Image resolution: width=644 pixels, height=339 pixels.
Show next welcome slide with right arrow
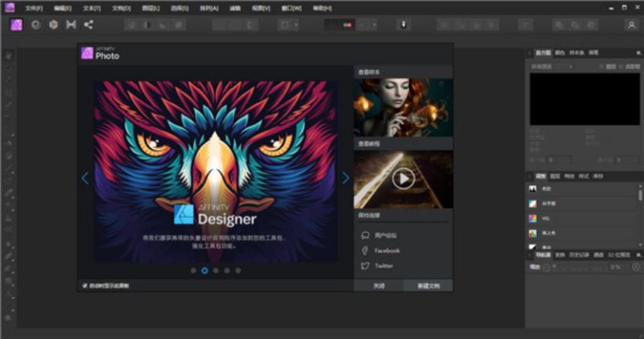(x=345, y=178)
